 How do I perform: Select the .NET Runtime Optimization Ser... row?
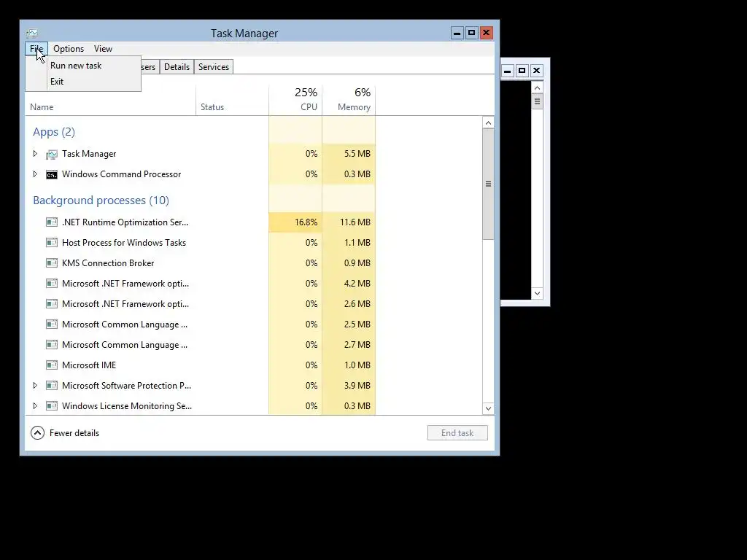(200, 222)
